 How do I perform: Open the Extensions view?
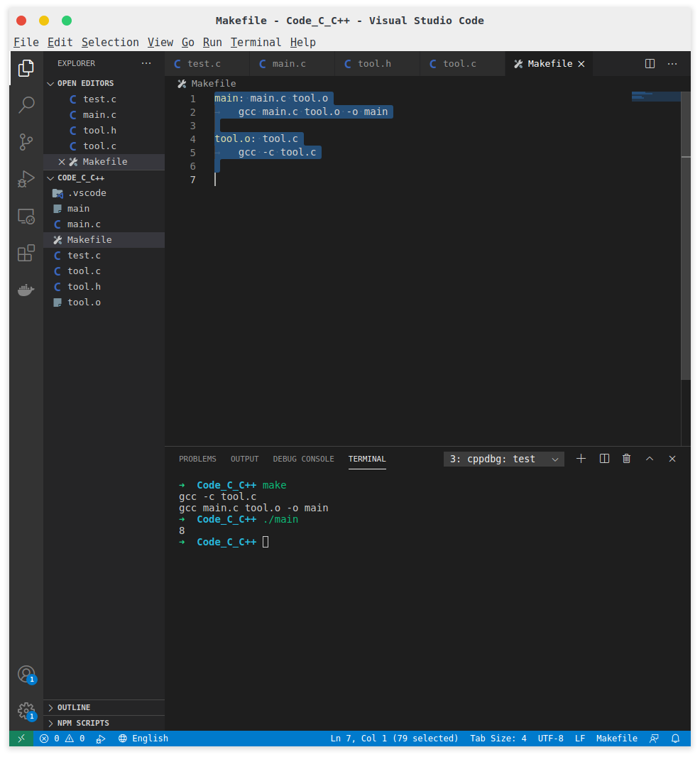click(x=26, y=253)
